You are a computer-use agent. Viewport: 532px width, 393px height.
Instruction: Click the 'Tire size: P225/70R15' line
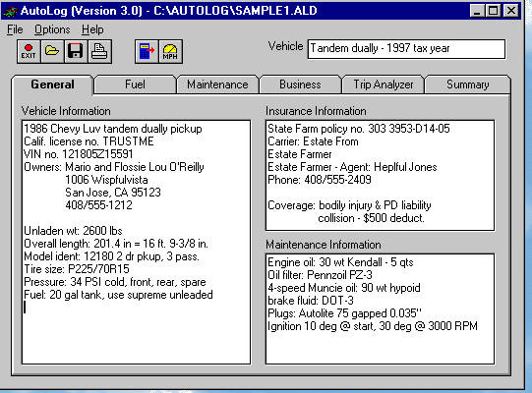tap(77, 269)
